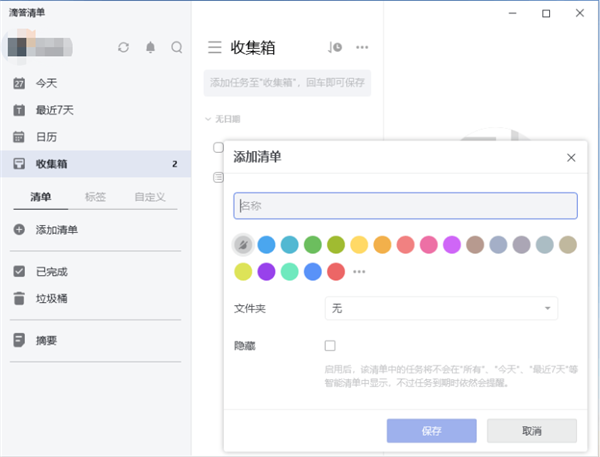Viewport: 600px width, 457px height.
Task: Close the 添加清单 dialog
Action: 570,158
